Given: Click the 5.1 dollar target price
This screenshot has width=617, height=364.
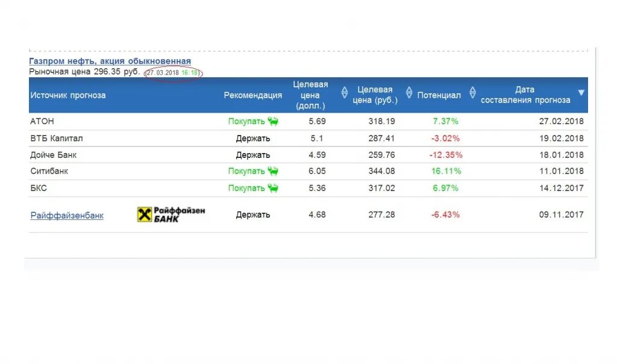Looking at the screenshot, I should point(317,139).
